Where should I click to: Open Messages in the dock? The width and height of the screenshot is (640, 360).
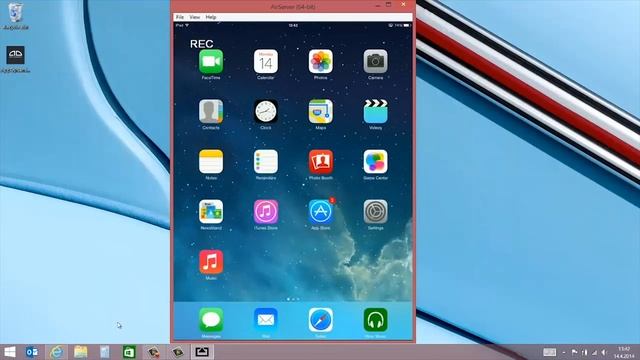click(211, 320)
